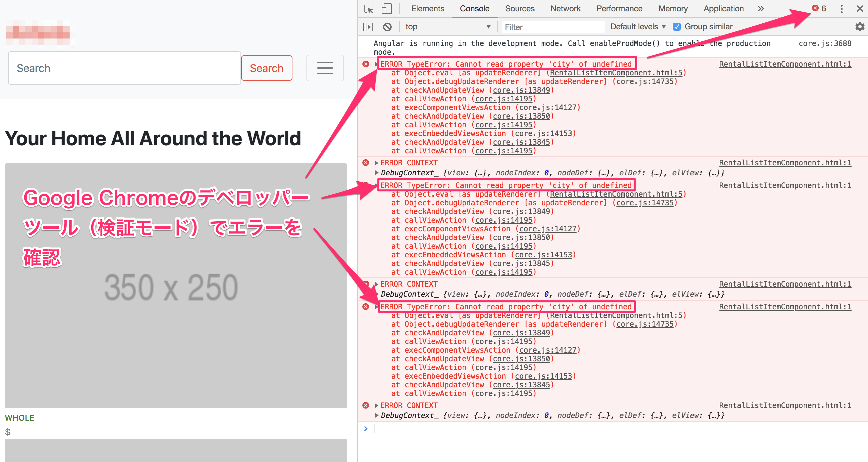Show more DevTools tabs chevron
Screen dimensions: 868x462
coord(760,9)
